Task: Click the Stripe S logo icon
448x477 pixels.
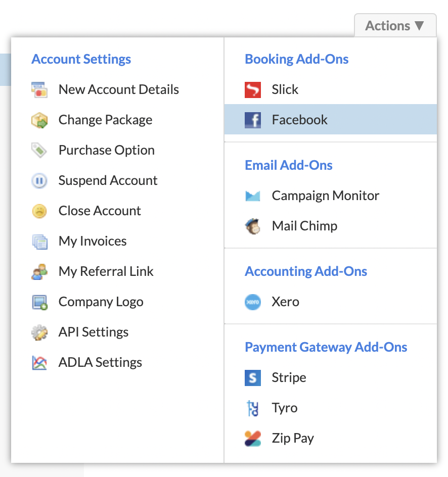Action: click(253, 378)
